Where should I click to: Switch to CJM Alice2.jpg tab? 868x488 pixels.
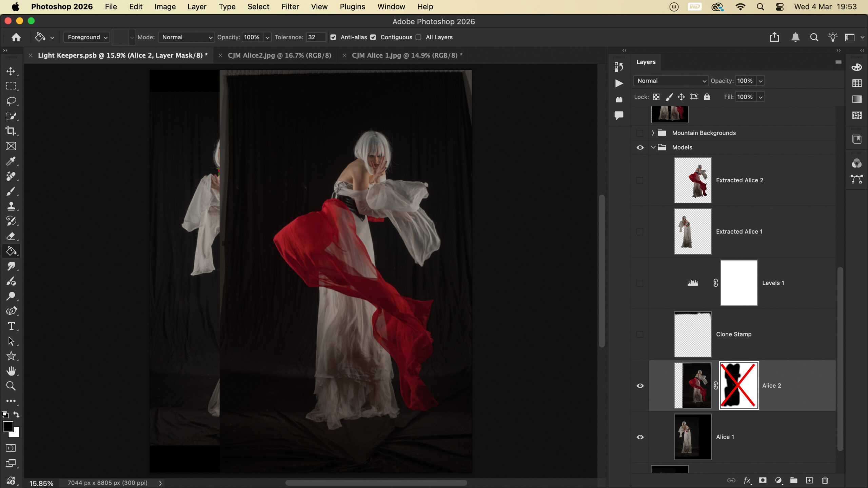pos(279,55)
